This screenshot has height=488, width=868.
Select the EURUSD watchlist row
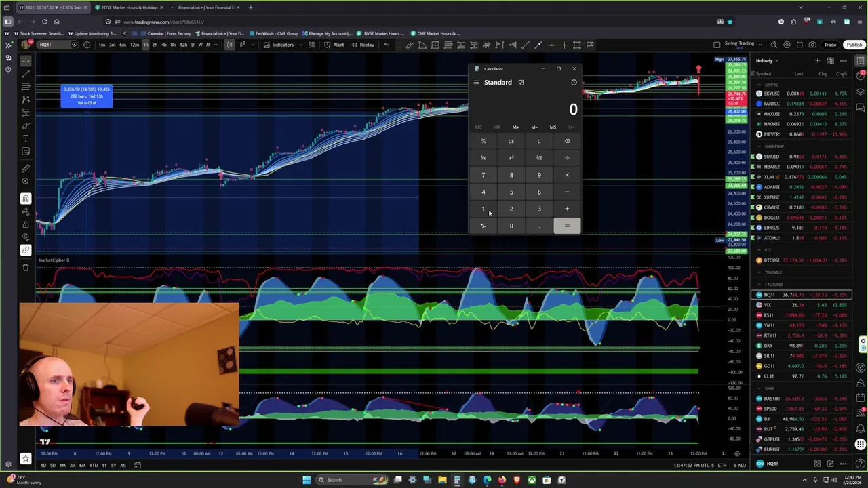click(x=802, y=449)
